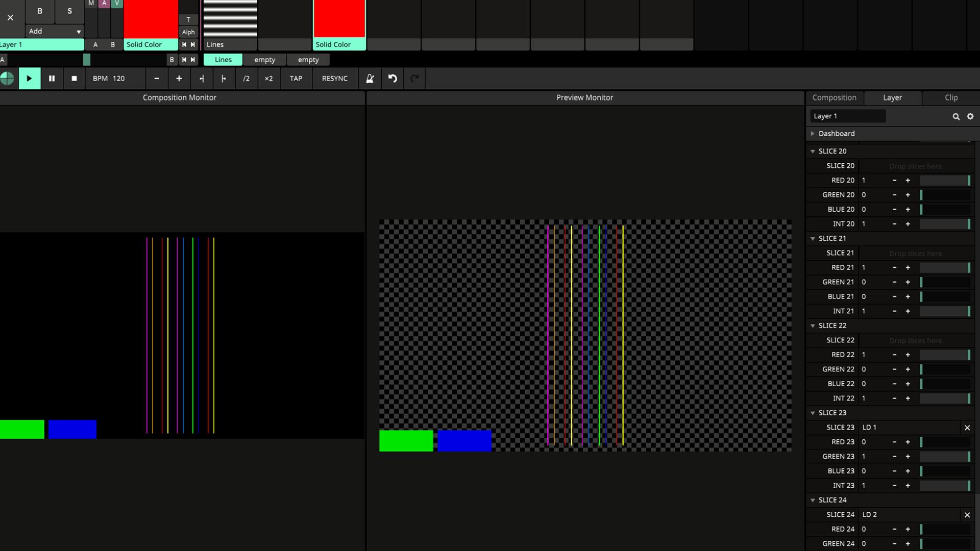Open the Add blend mode dropdown
980x551 pixels.
click(55, 31)
